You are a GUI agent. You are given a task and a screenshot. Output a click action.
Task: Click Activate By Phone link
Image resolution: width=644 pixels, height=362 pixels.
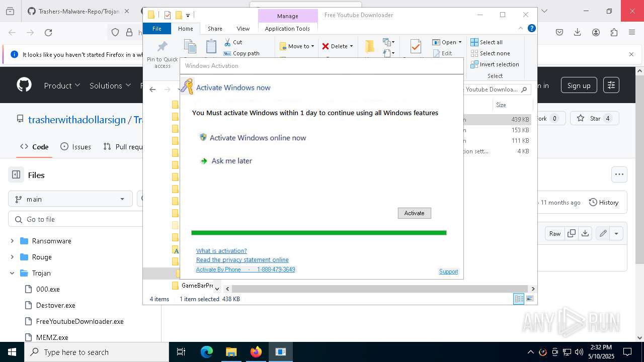pyautogui.click(x=246, y=269)
